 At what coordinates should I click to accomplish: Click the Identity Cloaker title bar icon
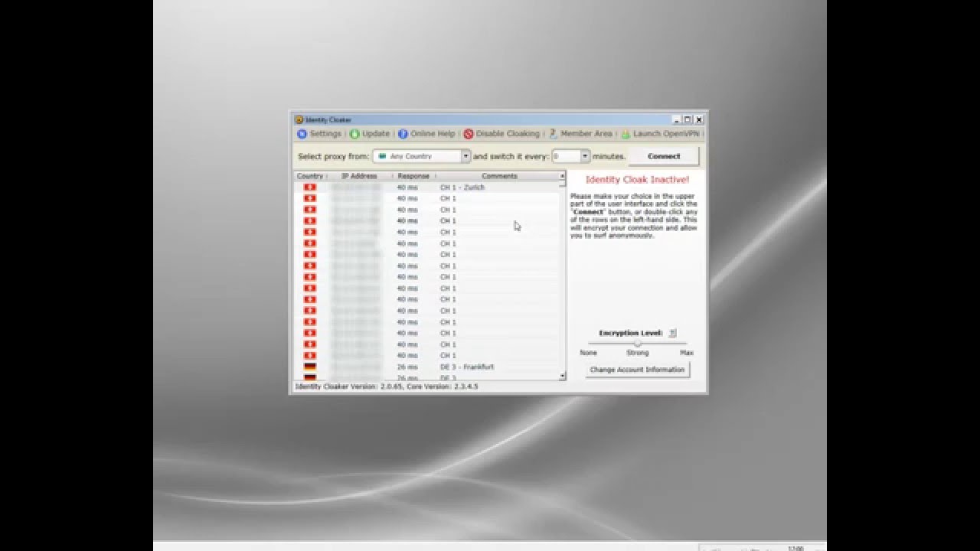(299, 120)
